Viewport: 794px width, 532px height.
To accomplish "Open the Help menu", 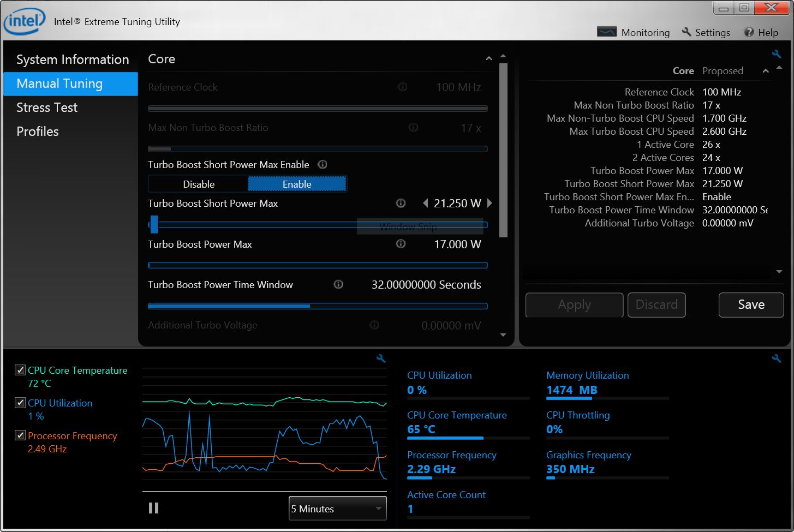I will (x=761, y=32).
